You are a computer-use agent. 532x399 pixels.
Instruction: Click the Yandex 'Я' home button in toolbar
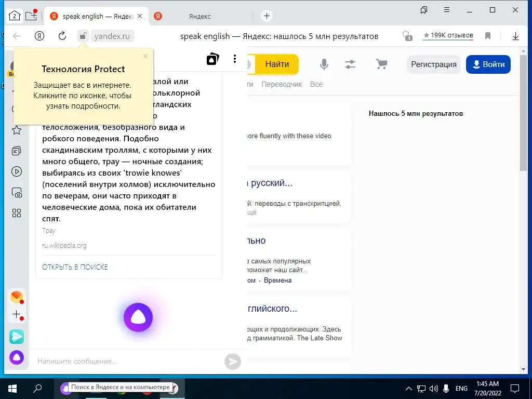click(39, 36)
